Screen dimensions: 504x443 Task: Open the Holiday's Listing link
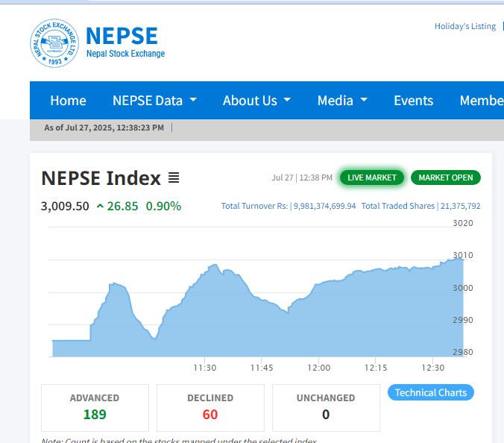pos(464,26)
